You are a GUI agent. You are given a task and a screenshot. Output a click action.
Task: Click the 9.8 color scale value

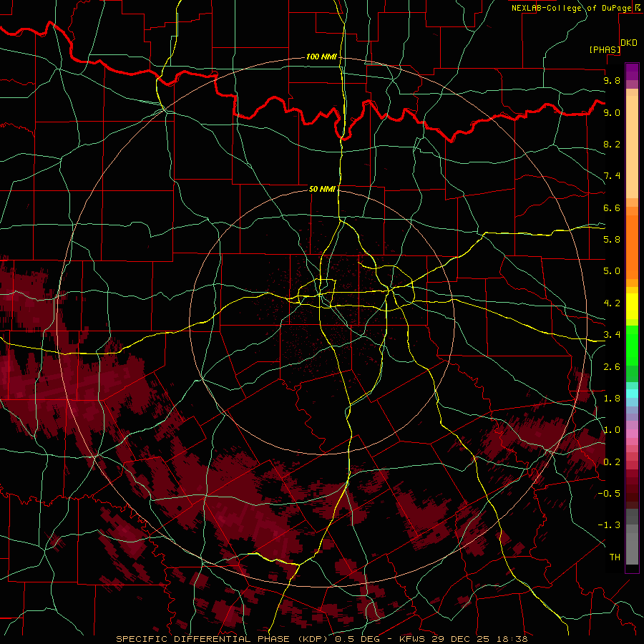coord(612,80)
